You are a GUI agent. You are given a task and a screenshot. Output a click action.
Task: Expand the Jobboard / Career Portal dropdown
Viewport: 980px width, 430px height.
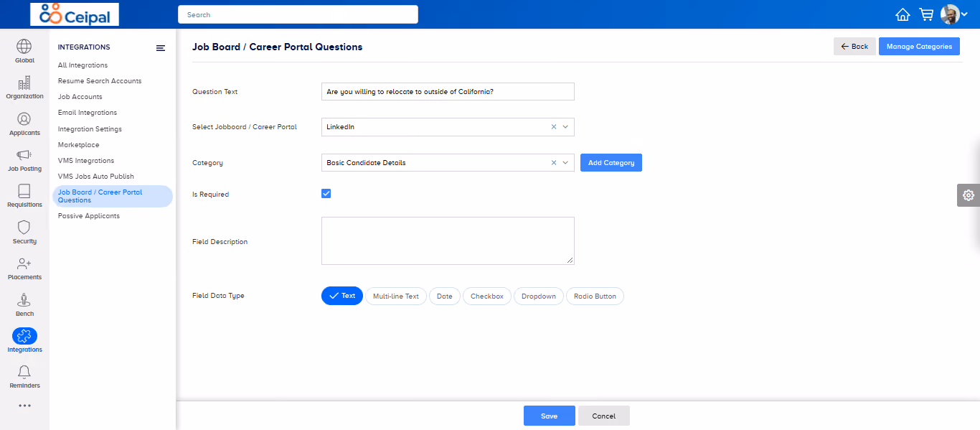tap(565, 127)
